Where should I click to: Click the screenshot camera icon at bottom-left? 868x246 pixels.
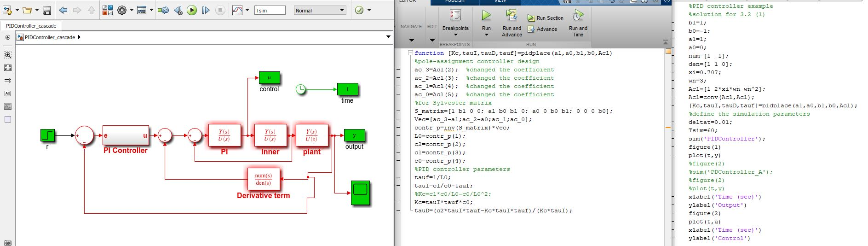8,243
